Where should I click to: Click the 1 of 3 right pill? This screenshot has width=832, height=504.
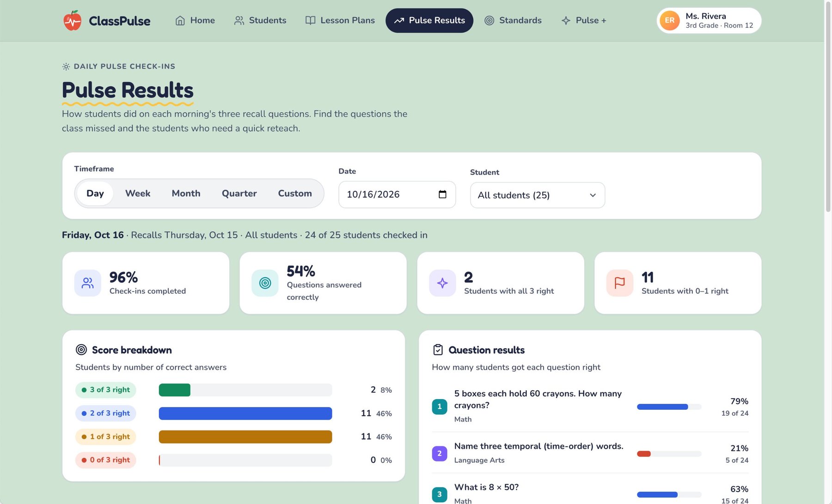coord(106,437)
